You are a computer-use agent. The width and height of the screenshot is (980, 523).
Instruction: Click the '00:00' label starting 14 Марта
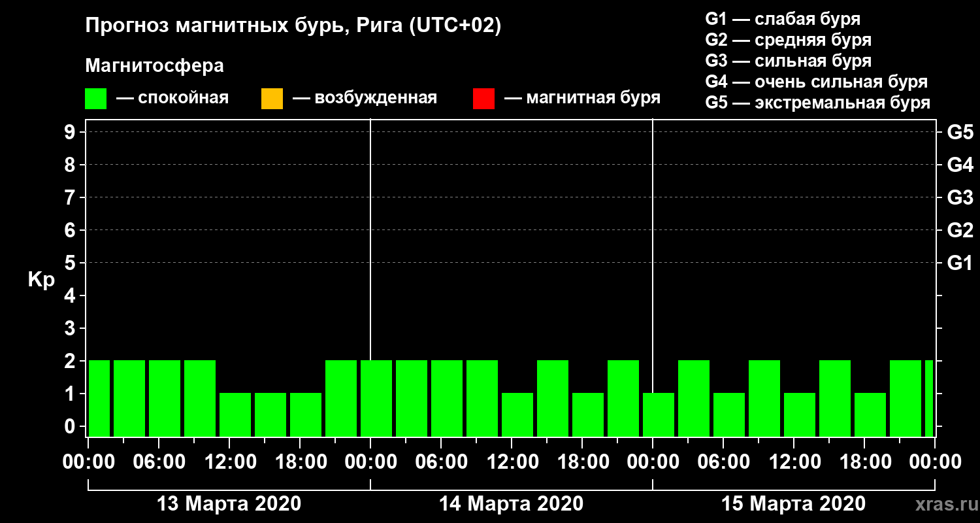(371, 462)
